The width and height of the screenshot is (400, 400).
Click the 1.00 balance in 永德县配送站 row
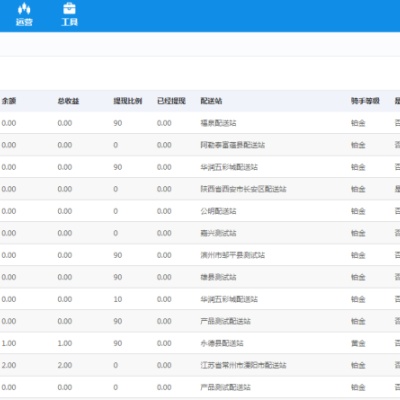(x=9, y=343)
